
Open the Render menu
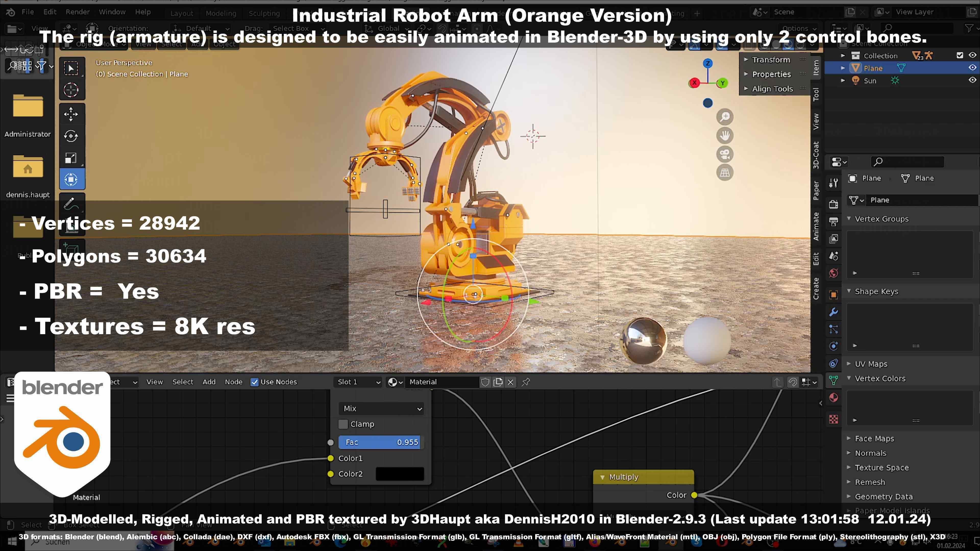pos(78,12)
